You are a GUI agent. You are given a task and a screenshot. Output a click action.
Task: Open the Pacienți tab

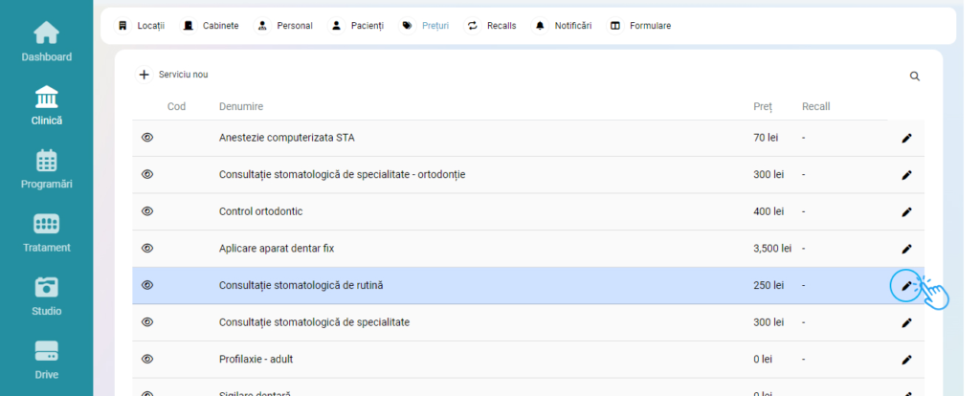click(357, 26)
